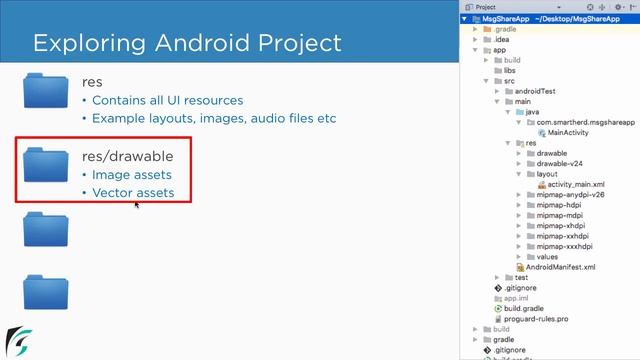
Task: Collapse the app module arrow
Action: [x=475, y=50]
